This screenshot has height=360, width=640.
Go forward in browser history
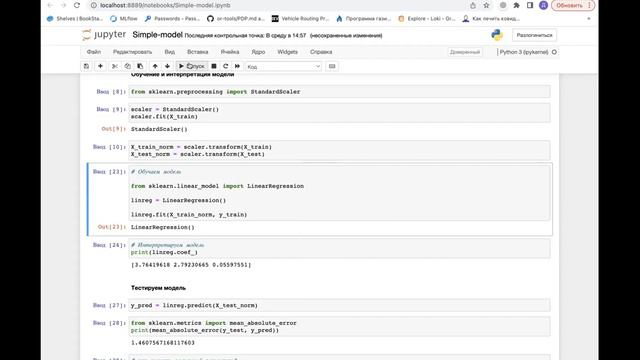point(63,5)
